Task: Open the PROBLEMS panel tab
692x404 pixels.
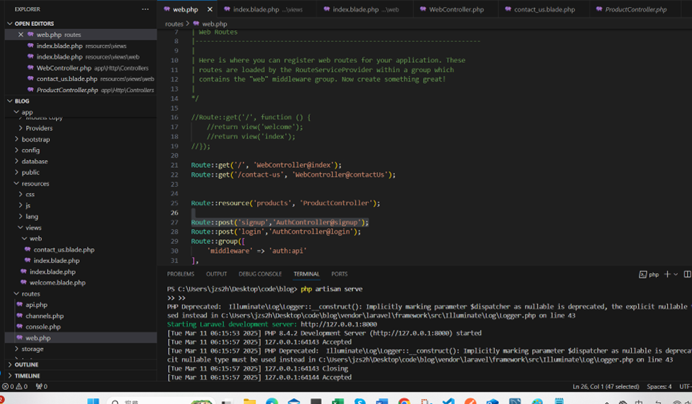Action: click(181, 274)
